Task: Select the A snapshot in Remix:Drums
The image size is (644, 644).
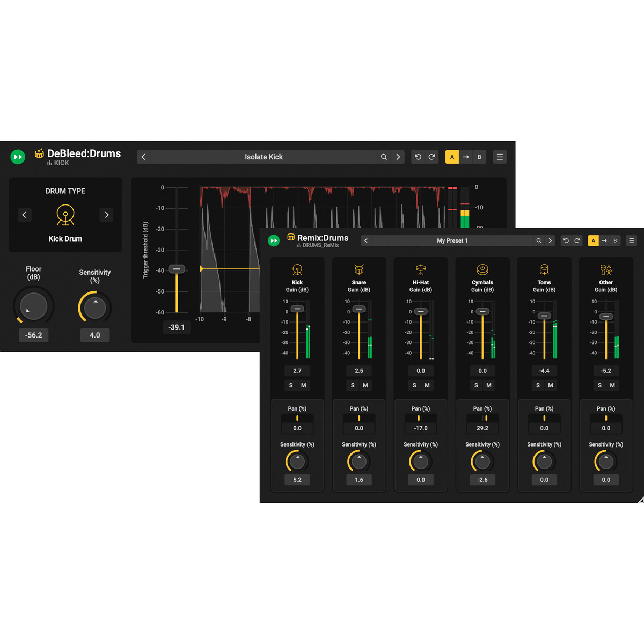Action: [x=594, y=240]
